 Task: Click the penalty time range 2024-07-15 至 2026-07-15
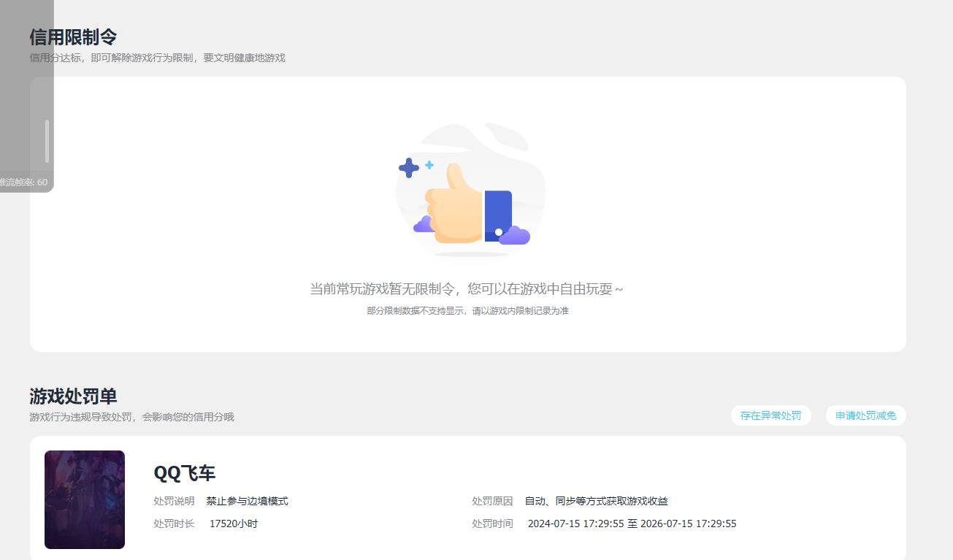(632, 523)
